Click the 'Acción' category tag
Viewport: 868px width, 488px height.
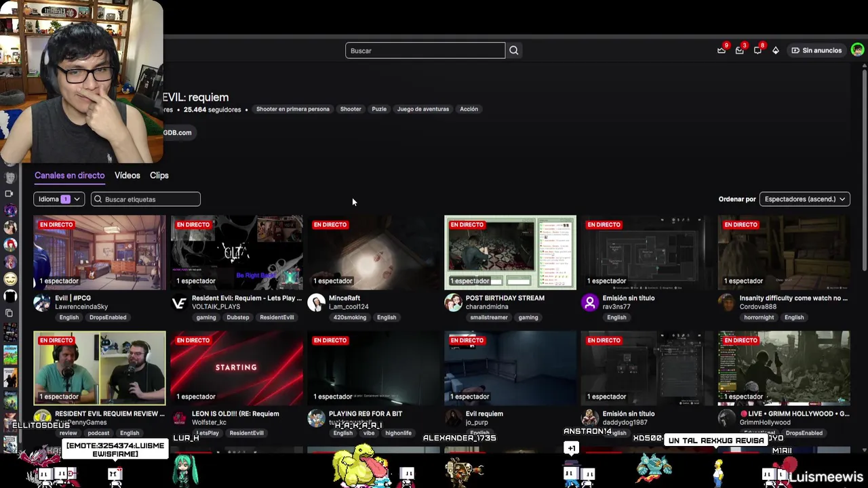pos(469,109)
